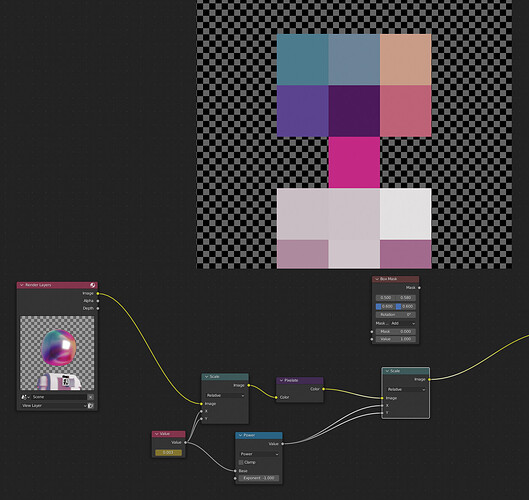Image resolution: width=529 pixels, height=500 pixels.
Task: Click the Depth output socket of Render Layers
Action: (98, 308)
